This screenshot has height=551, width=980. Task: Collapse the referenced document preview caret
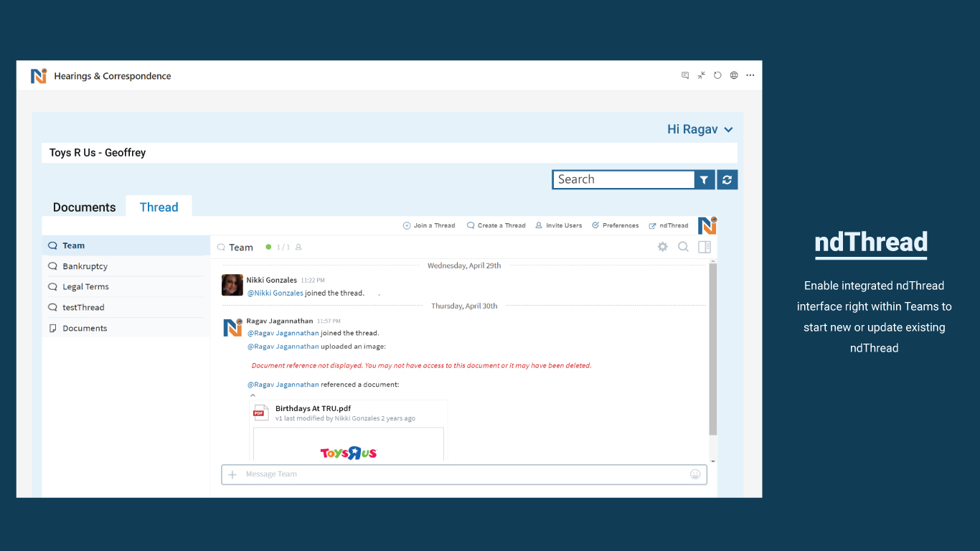253,395
